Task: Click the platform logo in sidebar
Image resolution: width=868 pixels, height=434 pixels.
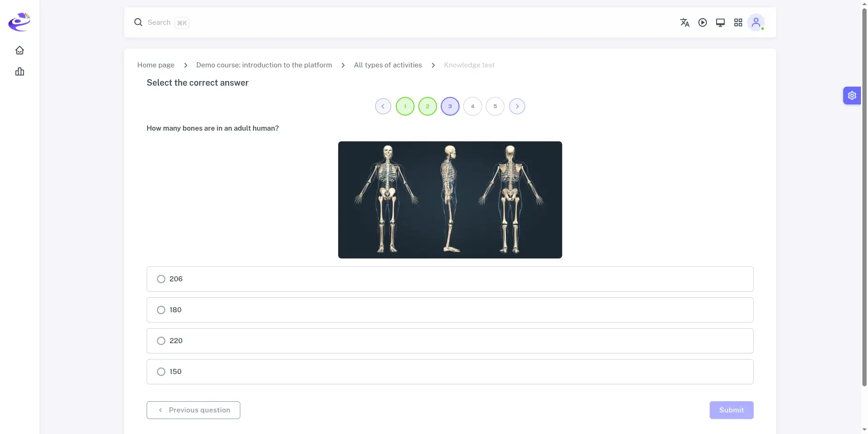Action: point(19,22)
